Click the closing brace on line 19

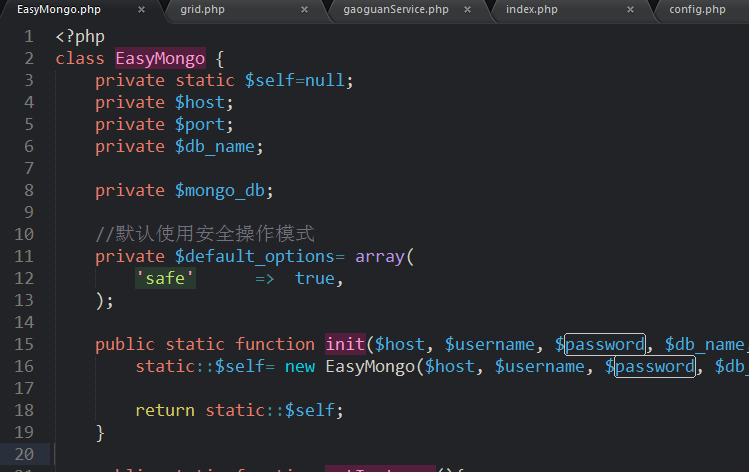pos(100,433)
